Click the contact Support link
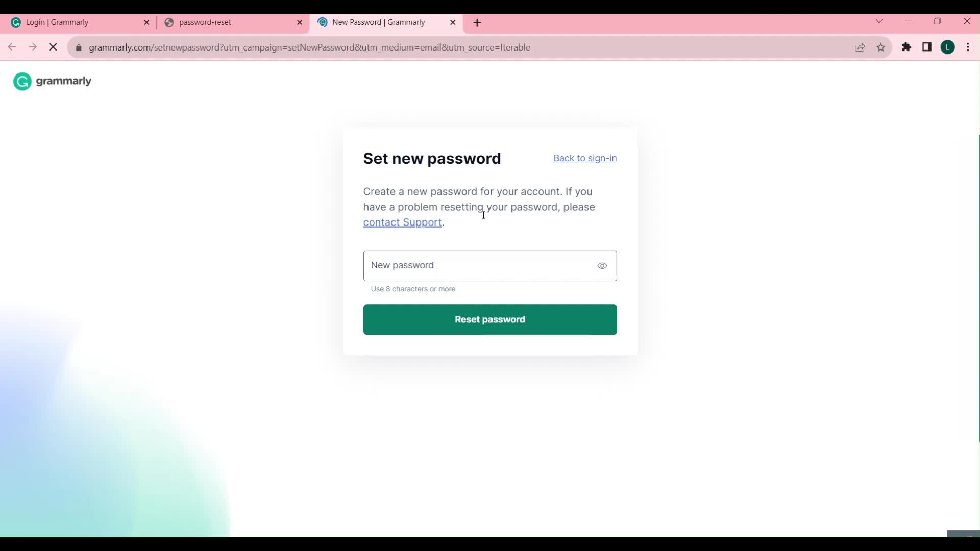Screen dimensions: 980x551 [402, 222]
